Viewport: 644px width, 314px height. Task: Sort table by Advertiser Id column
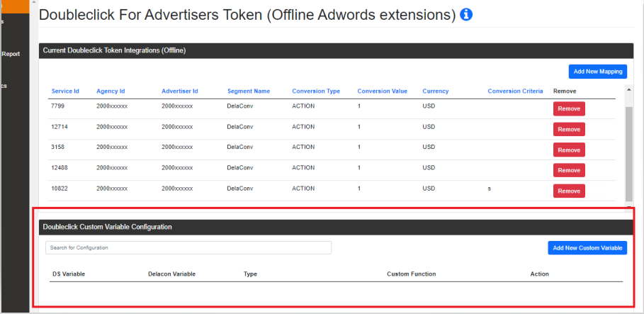(180, 91)
